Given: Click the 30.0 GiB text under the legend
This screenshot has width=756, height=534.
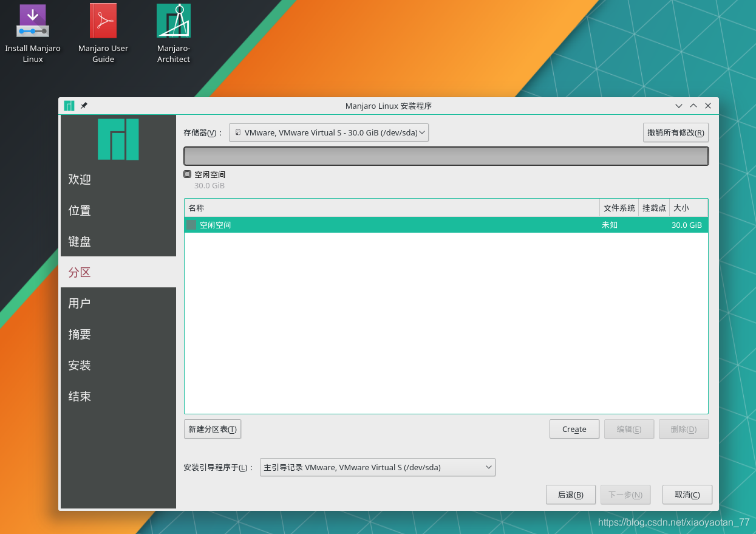Looking at the screenshot, I should pyautogui.click(x=209, y=185).
